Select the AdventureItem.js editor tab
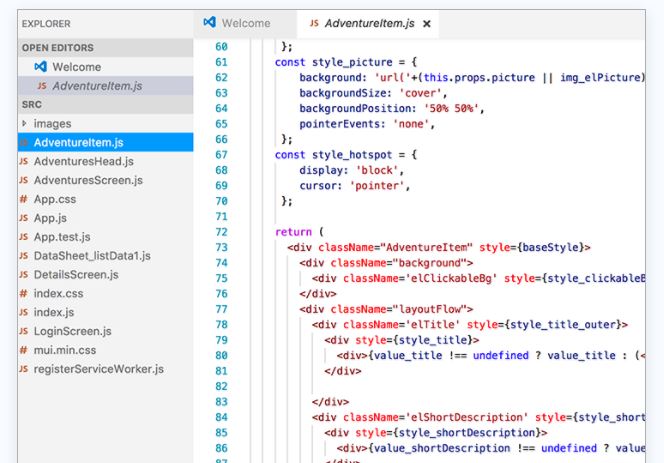664x463 pixels. (369, 23)
